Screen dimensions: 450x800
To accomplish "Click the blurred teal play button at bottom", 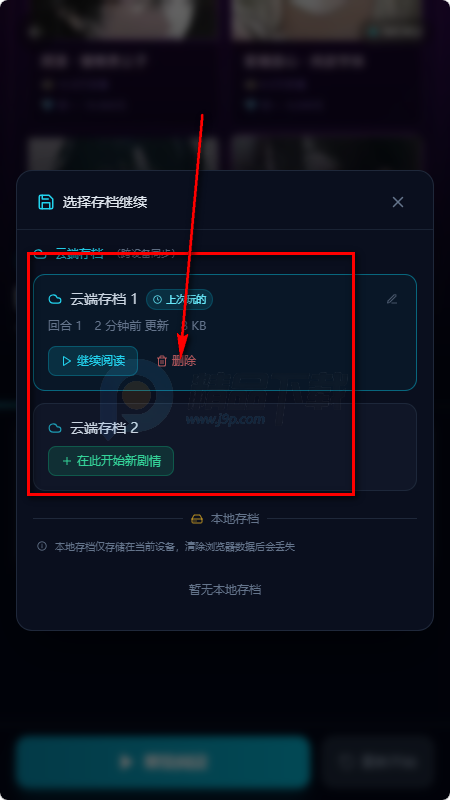I will click(163, 762).
